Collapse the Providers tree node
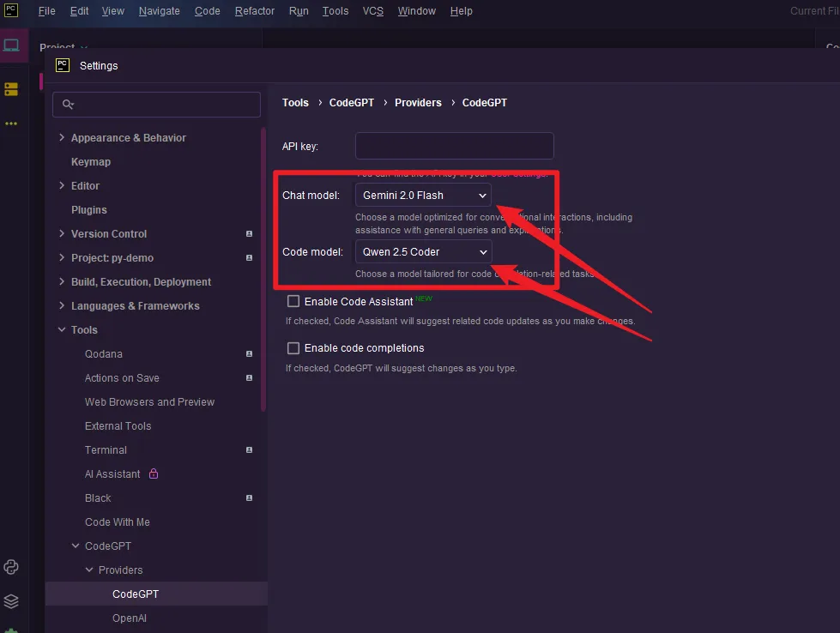840x633 pixels. [x=89, y=570]
